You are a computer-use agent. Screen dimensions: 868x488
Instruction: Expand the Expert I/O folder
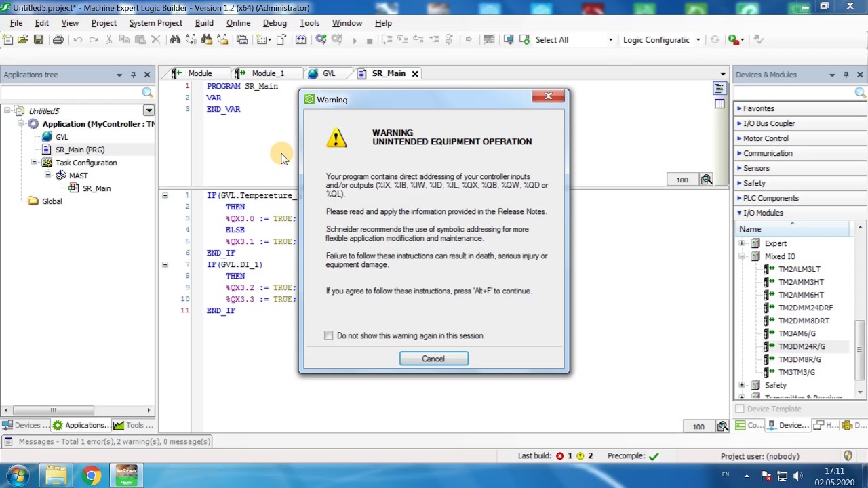click(x=742, y=243)
